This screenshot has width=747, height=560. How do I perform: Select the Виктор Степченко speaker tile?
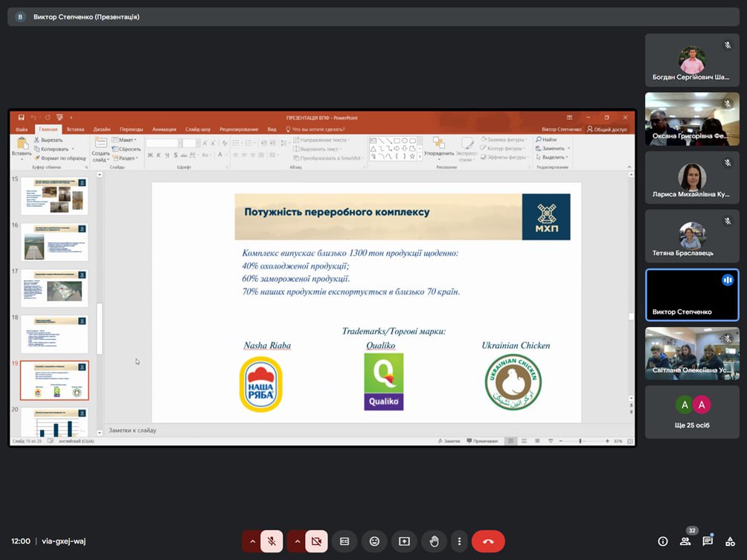[x=692, y=295]
